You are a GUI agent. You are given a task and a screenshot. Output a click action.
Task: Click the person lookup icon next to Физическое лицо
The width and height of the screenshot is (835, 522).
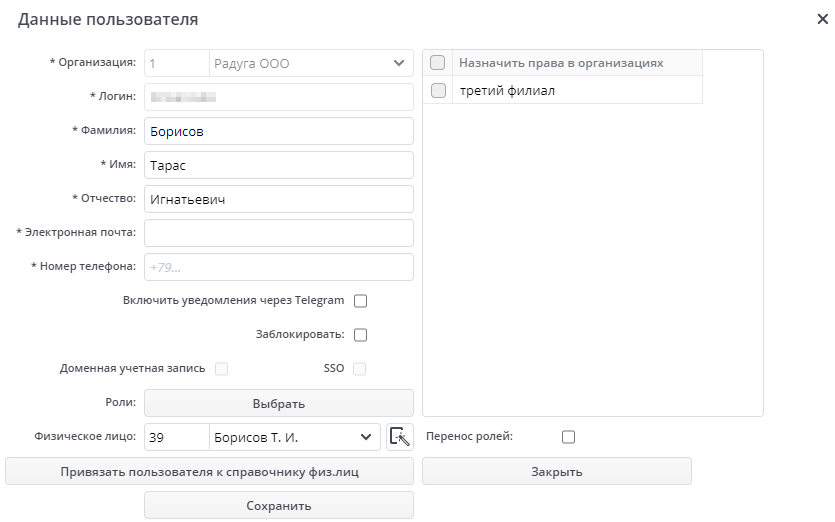(400, 437)
